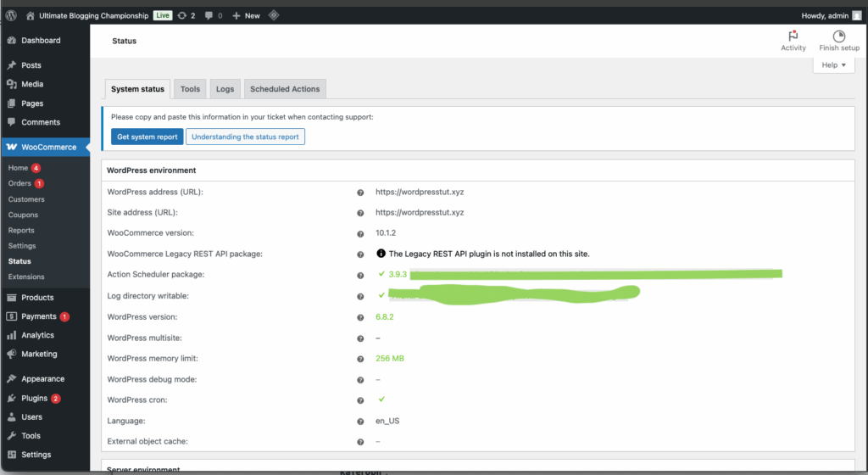Click help icon for WordPress debug mode
868x475 pixels.
click(x=360, y=380)
